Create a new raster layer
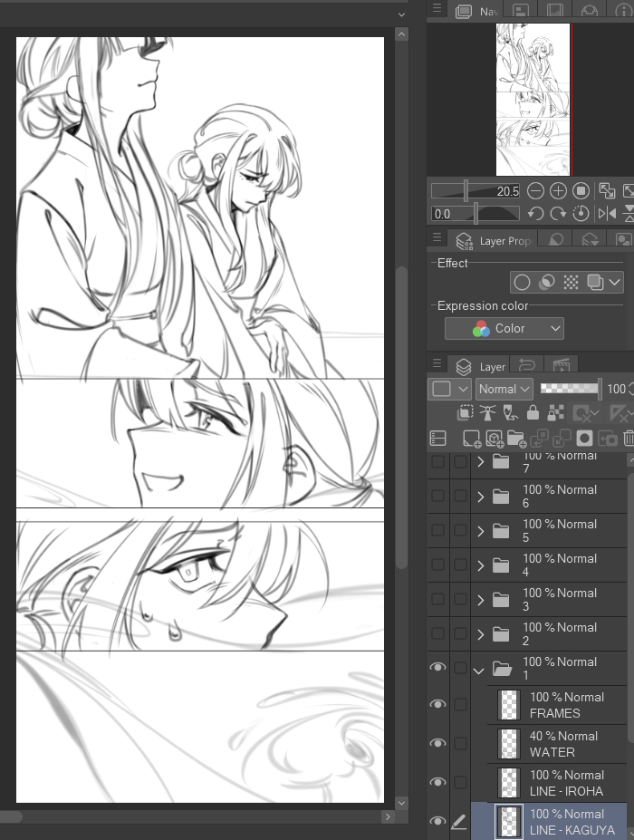The width and height of the screenshot is (634, 840). point(472,439)
